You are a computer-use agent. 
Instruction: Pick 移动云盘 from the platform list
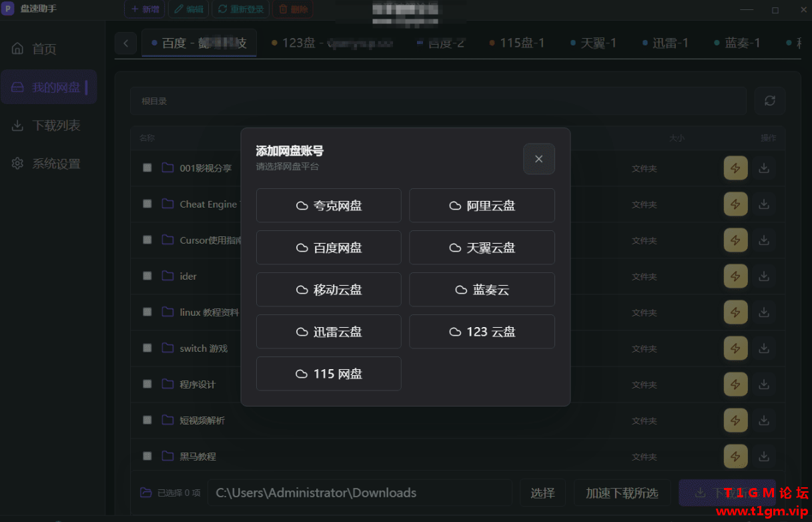(x=329, y=290)
